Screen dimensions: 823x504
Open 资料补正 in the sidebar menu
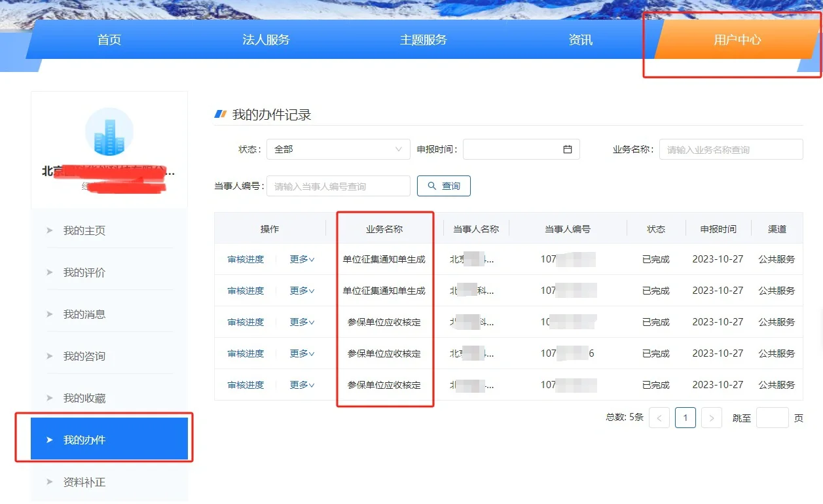point(84,482)
